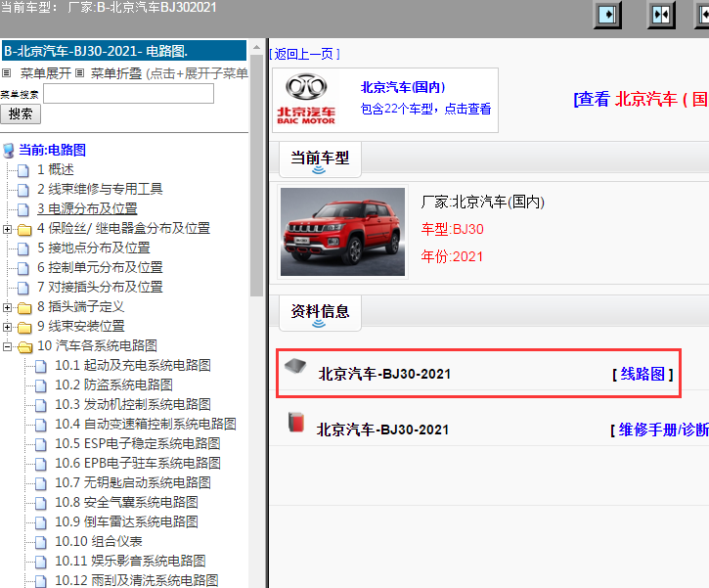Click the 菜单搜索 text input field
Viewport: 709px width, 588px height.
click(x=128, y=94)
